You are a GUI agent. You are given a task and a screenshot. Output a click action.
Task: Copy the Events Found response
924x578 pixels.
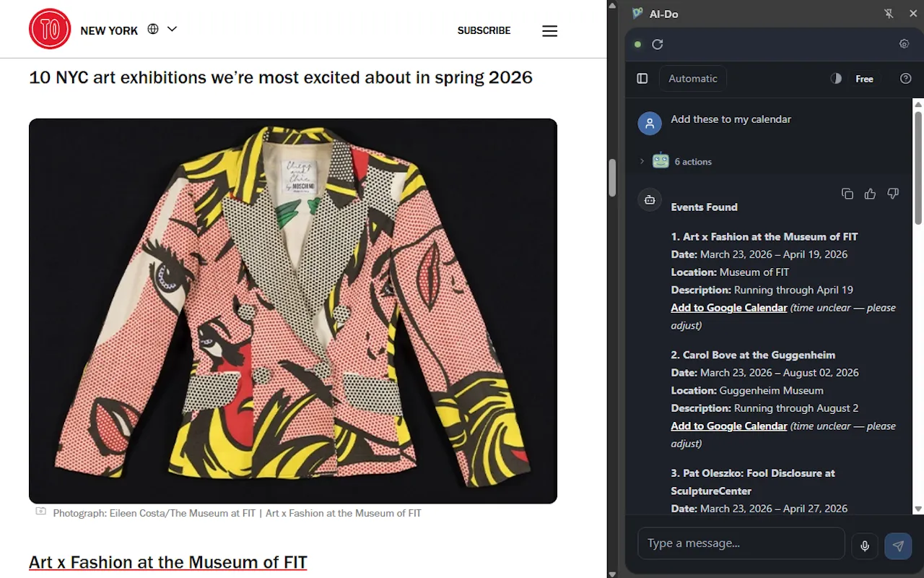click(x=847, y=194)
